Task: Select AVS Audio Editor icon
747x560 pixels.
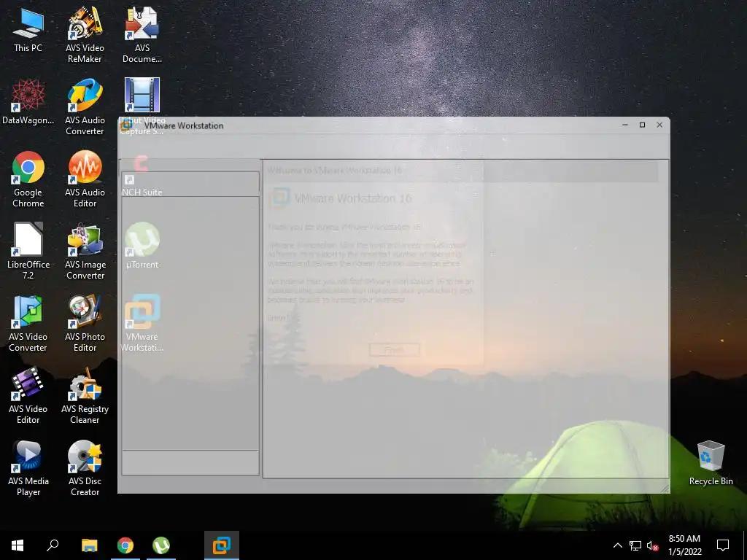Action: (85, 179)
